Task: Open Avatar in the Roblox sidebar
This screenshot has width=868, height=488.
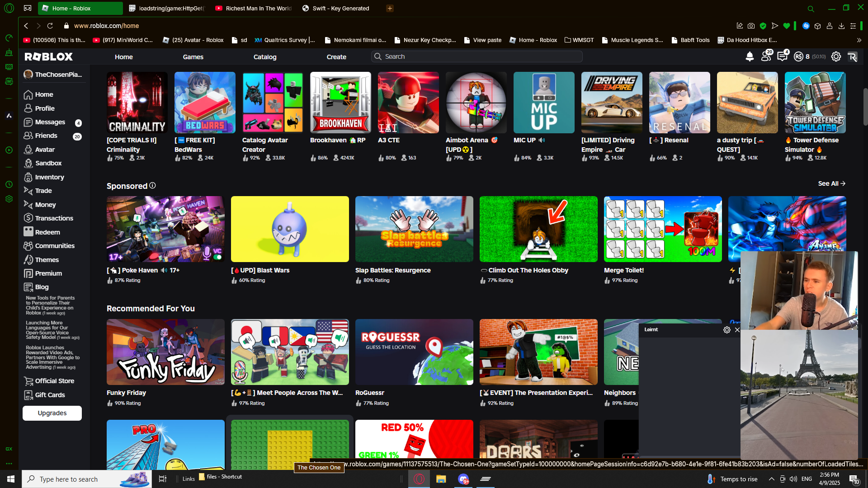Action: point(45,150)
